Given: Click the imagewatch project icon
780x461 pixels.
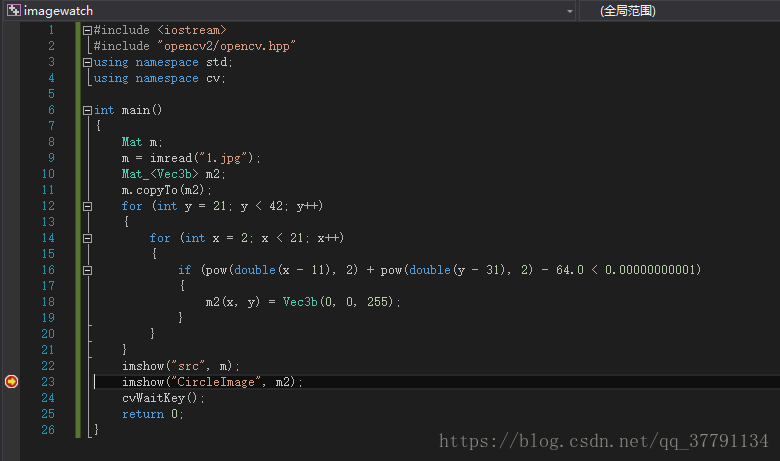Looking at the screenshot, I should pyautogui.click(x=14, y=10).
